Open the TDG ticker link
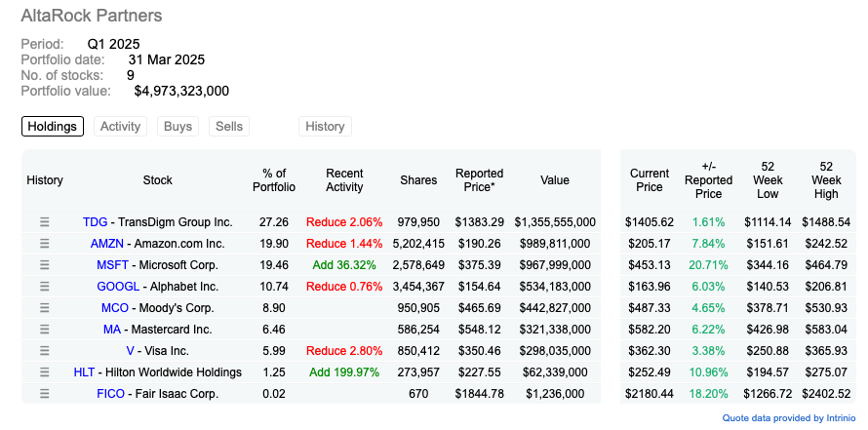This screenshot has width=868, height=430. click(x=96, y=222)
